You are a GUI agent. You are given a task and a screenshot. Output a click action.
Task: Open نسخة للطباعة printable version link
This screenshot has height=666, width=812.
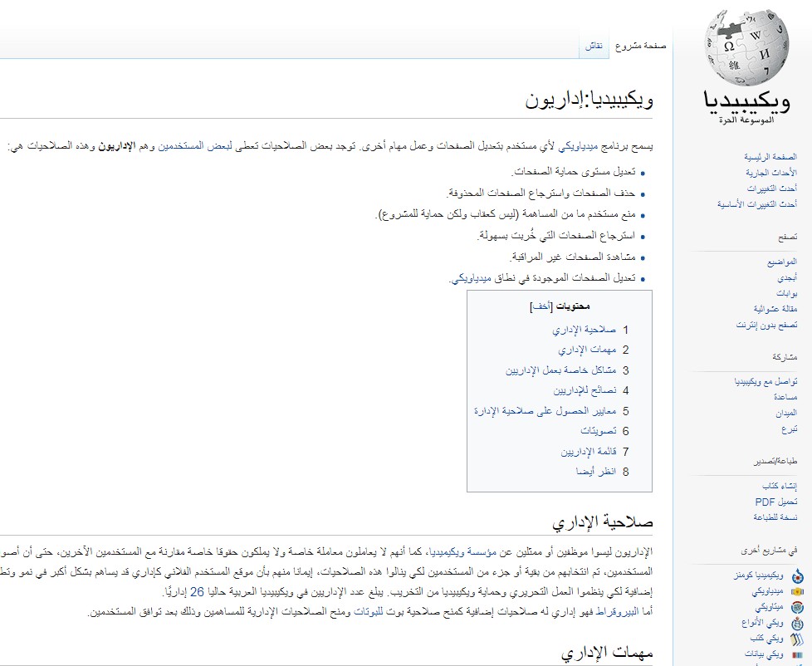click(x=775, y=517)
